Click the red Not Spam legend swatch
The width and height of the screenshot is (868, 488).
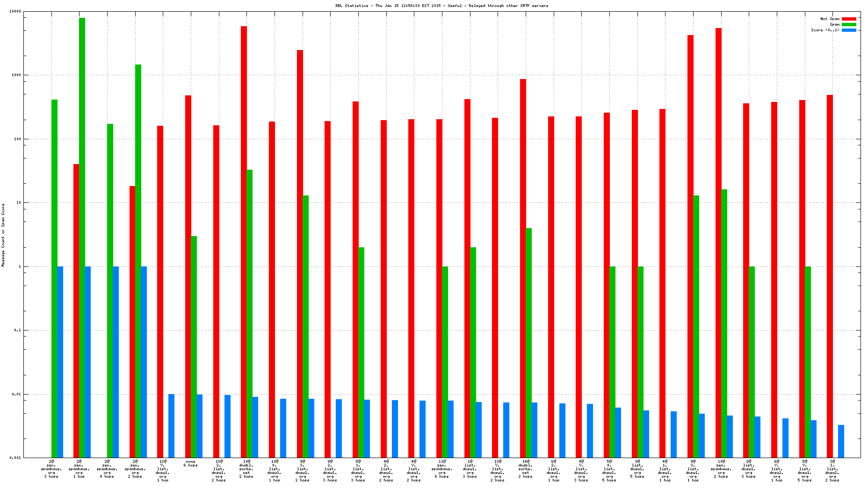pyautogui.click(x=849, y=19)
